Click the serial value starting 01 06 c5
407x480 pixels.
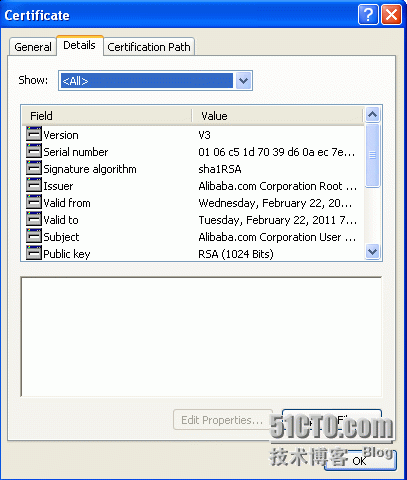click(277, 152)
